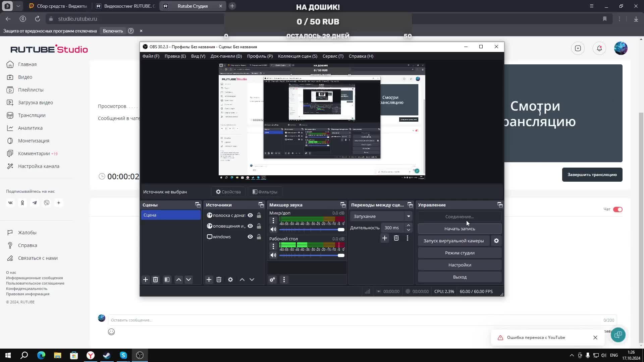Hide the windows source eye icon

250,237
